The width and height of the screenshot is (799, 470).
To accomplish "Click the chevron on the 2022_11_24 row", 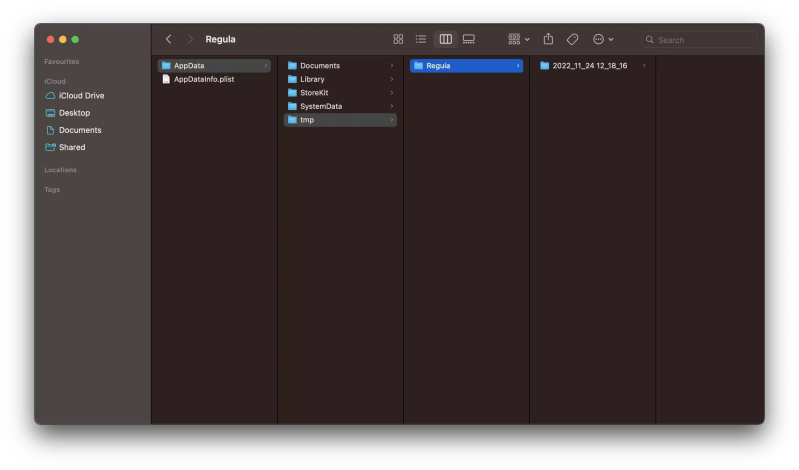I will click(644, 66).
